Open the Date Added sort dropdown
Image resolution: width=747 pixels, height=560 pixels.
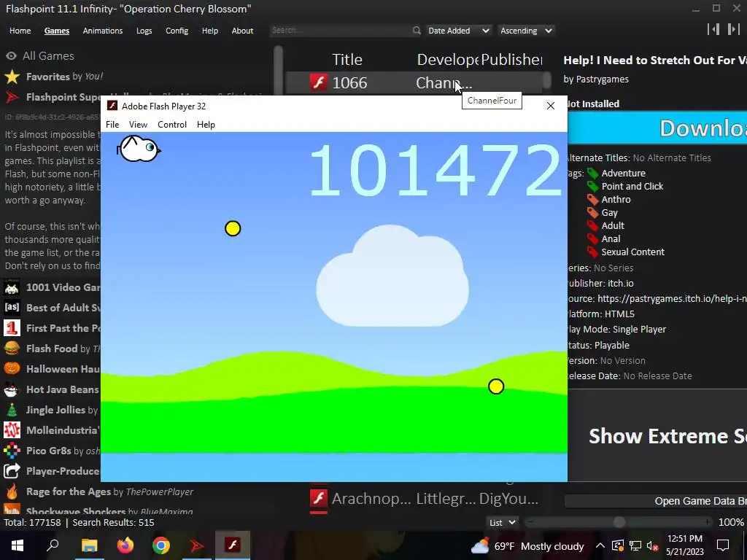coord(458,31)
